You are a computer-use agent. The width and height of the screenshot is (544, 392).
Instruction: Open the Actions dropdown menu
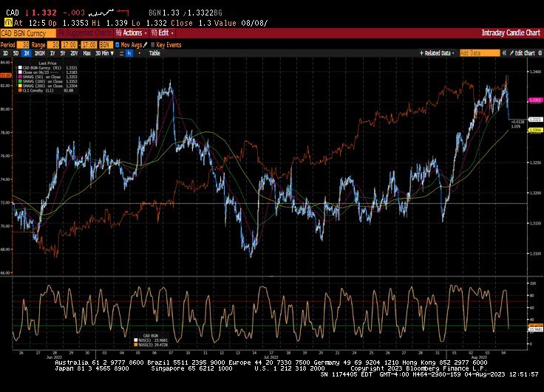[132, 33]
